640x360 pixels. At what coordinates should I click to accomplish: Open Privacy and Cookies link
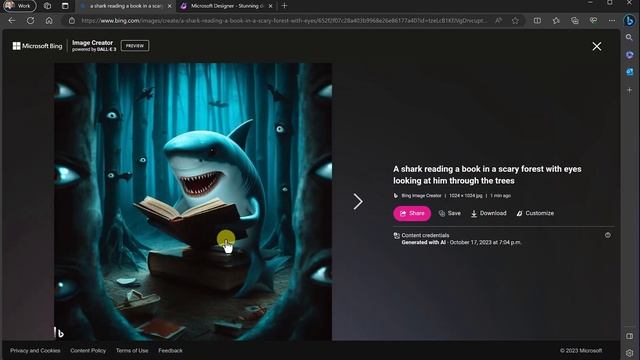pos(35,351)
